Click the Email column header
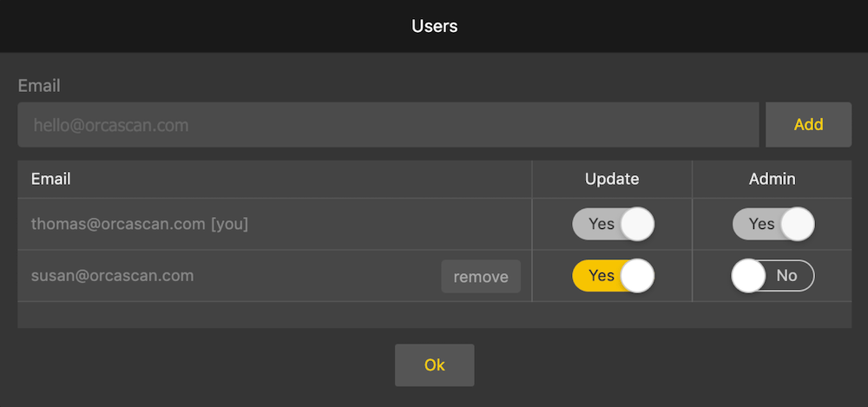The height and width of the screenshot is (407, 868). tap(51, 179)
